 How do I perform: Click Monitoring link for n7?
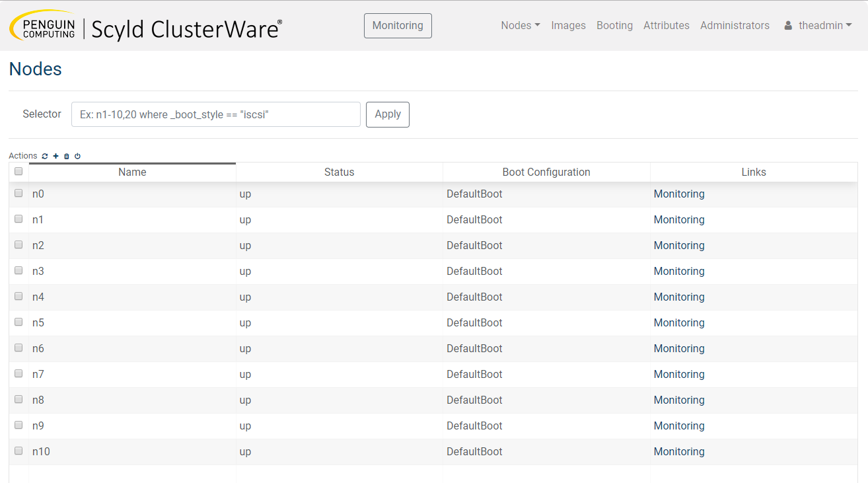(679, 375)
